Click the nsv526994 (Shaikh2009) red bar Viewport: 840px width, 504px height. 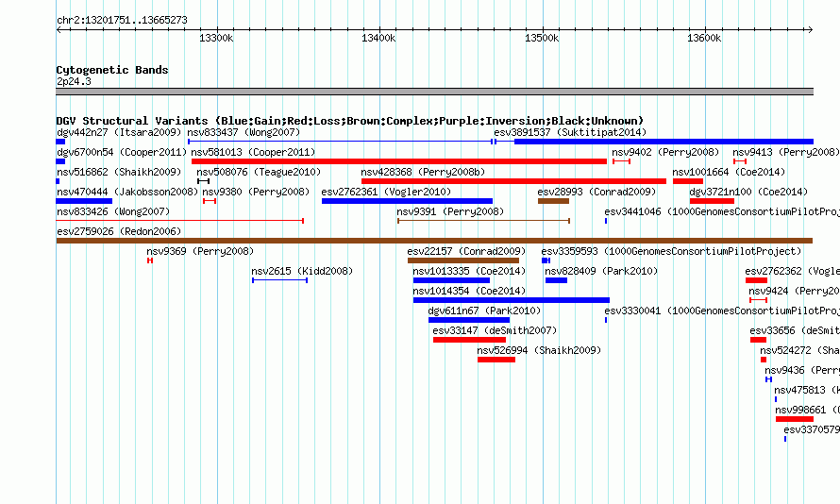click(496, 360)
